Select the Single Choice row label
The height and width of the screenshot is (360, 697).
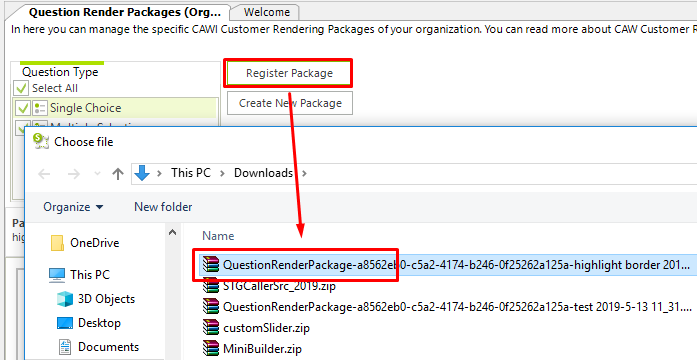85,108
